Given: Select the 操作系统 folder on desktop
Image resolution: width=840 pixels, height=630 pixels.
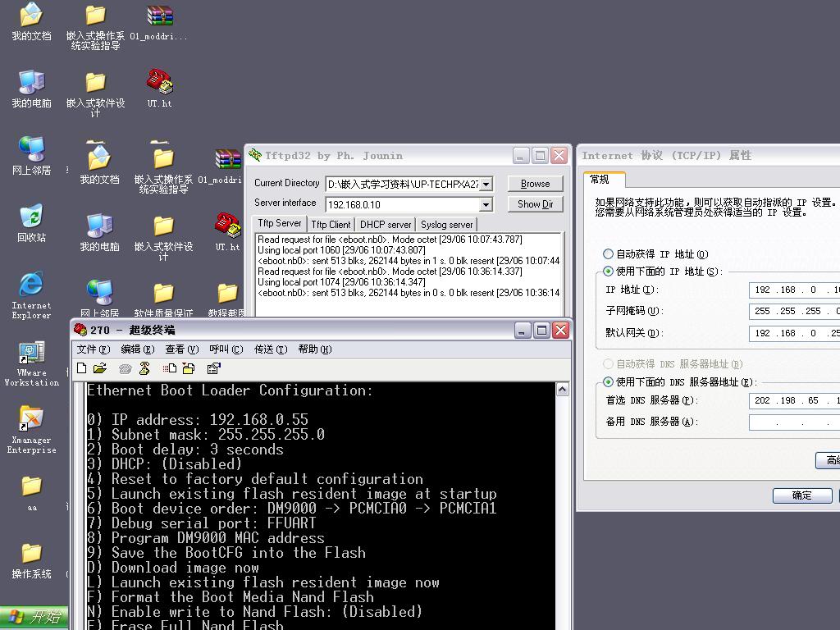Looking at the screenshot, I should pyautogui.click(x=32, y=560).
